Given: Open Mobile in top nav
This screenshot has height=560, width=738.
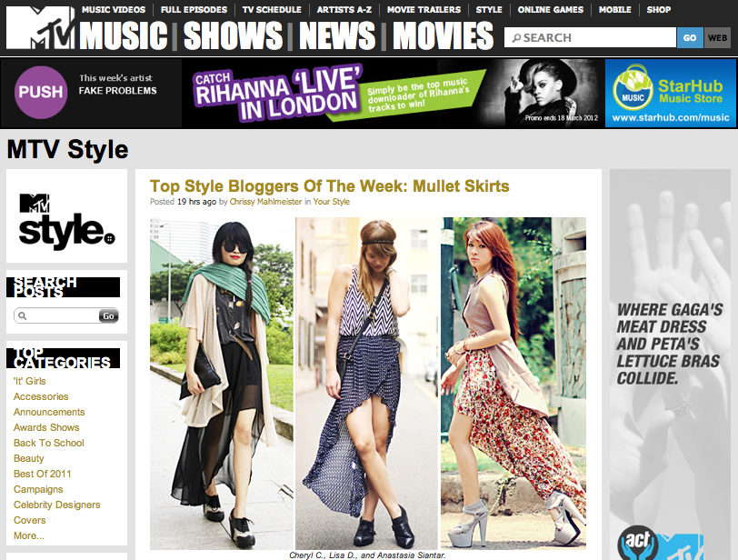Looking at the screenshot, I should tap(614, 9).
